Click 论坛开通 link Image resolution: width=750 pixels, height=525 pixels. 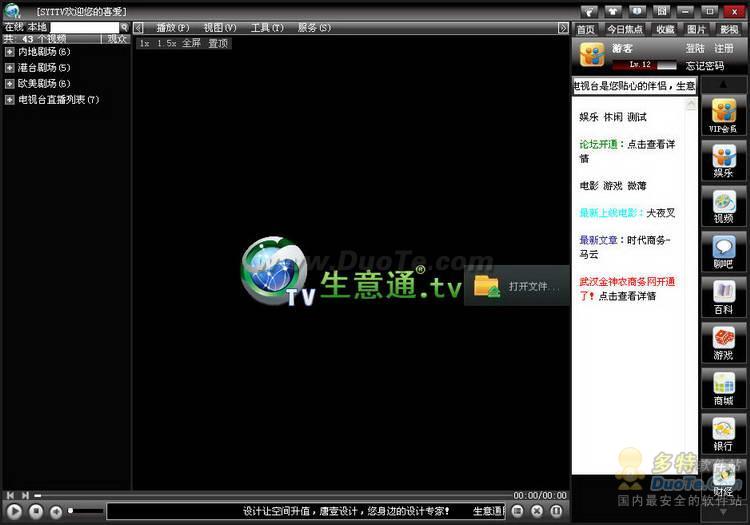598,144
